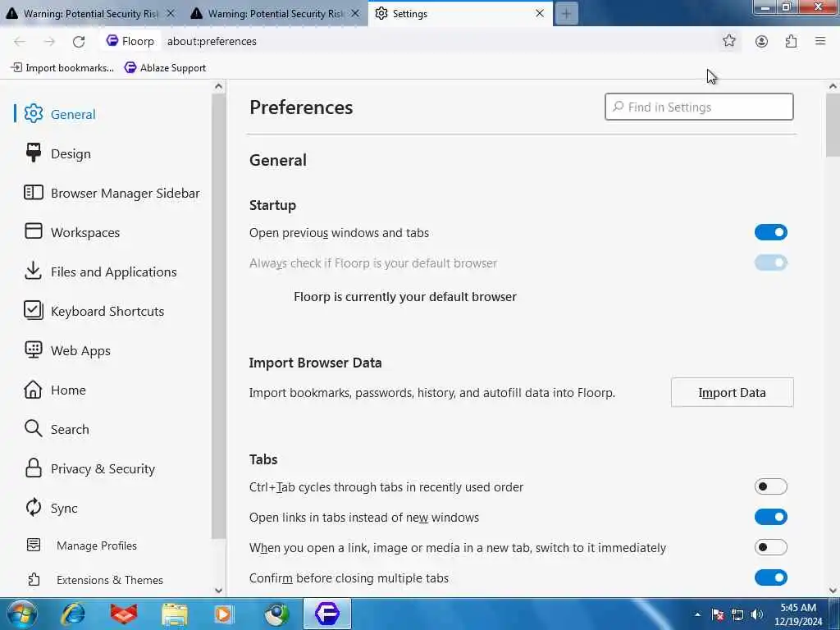Image resolution: width=840 pixels, height=630 pixels.
Task: Toggle Confirm before closing multiple tabs
Action: tap(770, 577)
